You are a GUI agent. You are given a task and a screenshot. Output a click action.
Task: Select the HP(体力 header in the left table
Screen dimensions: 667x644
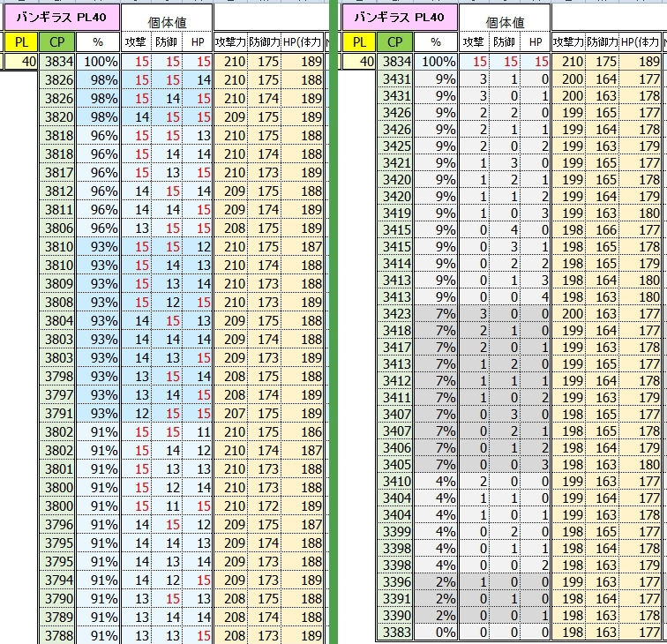tap(302, 41)
